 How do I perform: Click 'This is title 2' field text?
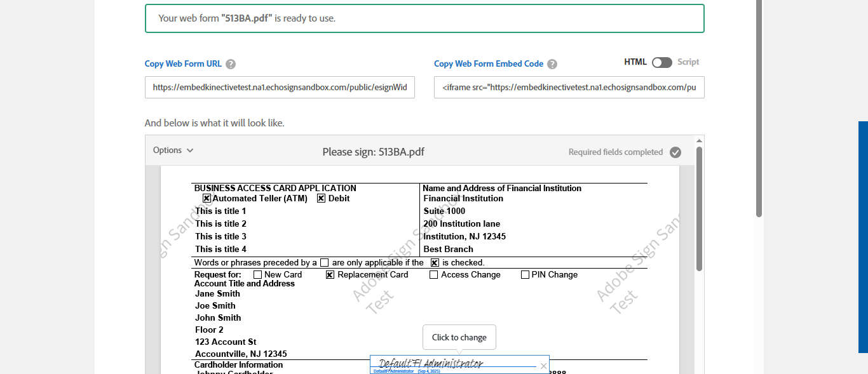coord(220,224)
